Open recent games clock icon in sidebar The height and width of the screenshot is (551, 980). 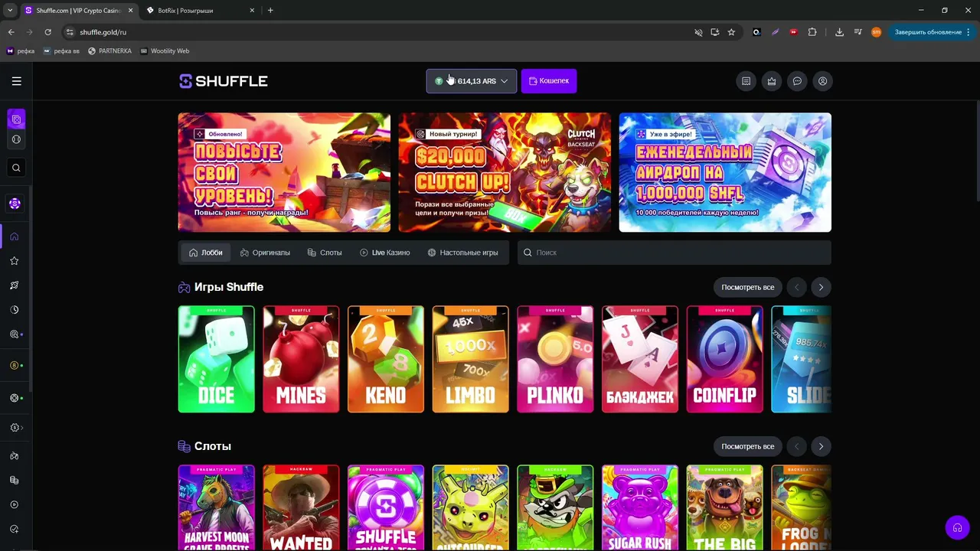[15, 310]
